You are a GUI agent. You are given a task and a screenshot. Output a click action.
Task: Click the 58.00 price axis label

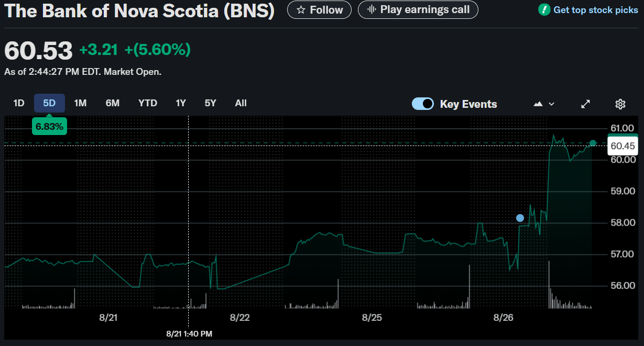click(623, 222)
